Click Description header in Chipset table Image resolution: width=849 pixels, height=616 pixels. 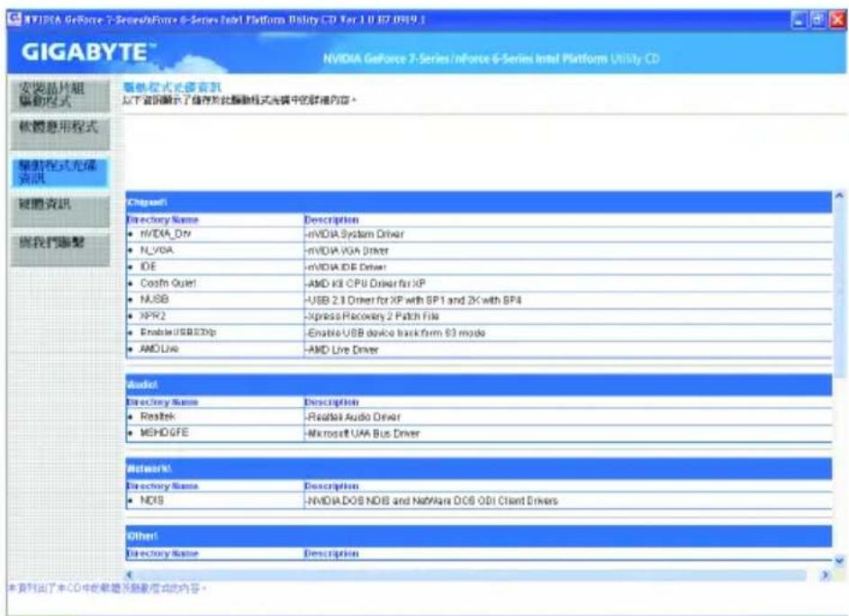(x=331, y=220)
